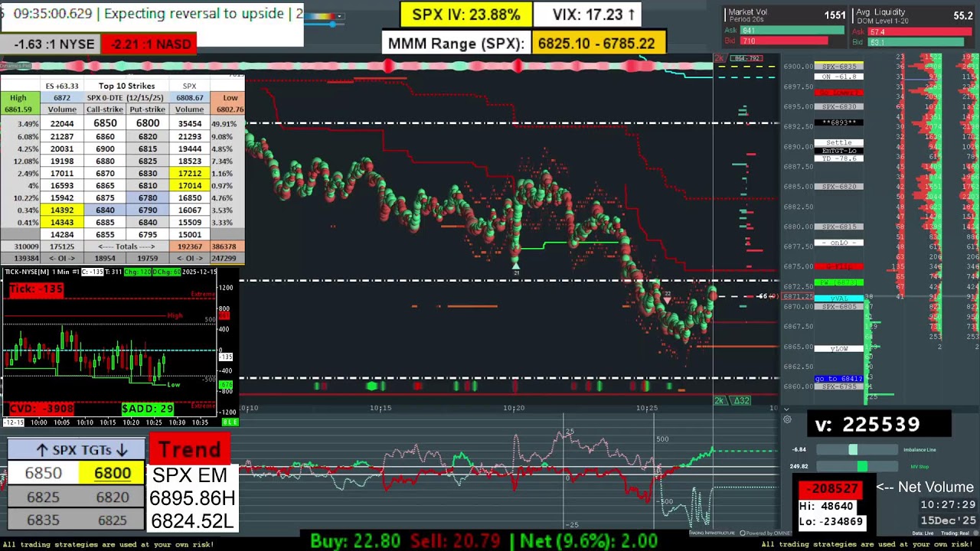Click the SPX 0-DTE (12/15/25) header
Viewport: 980px width, 551px height.
click(126, 98)
